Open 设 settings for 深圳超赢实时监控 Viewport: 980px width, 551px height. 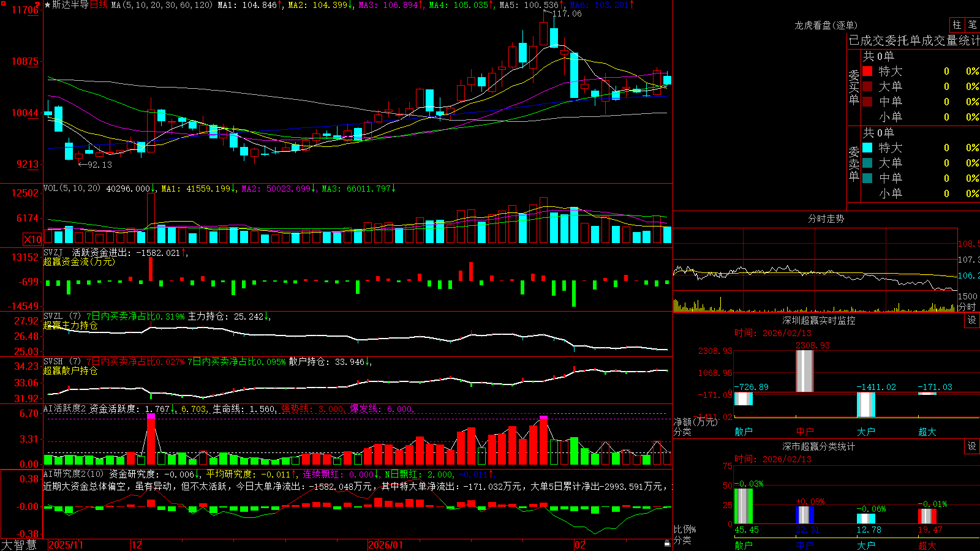[972, 320]
